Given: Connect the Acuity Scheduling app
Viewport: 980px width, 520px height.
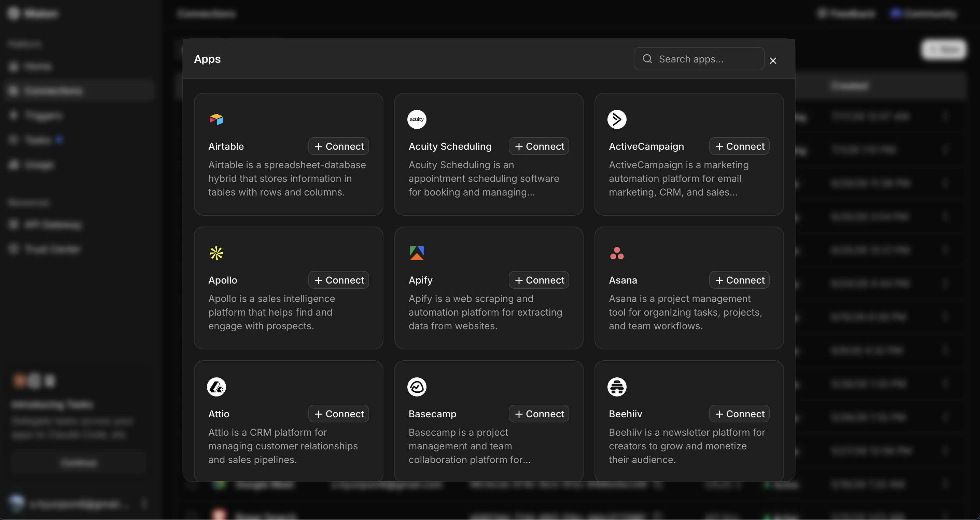Looking at the screenshot, I should (x=539, y=146).
